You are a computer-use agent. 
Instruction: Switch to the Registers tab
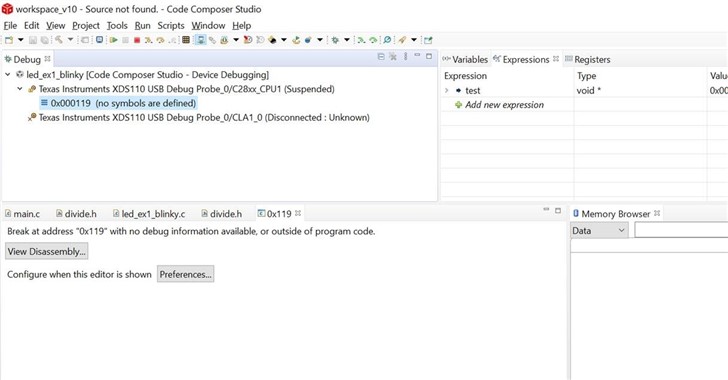(x=587, y=59)
